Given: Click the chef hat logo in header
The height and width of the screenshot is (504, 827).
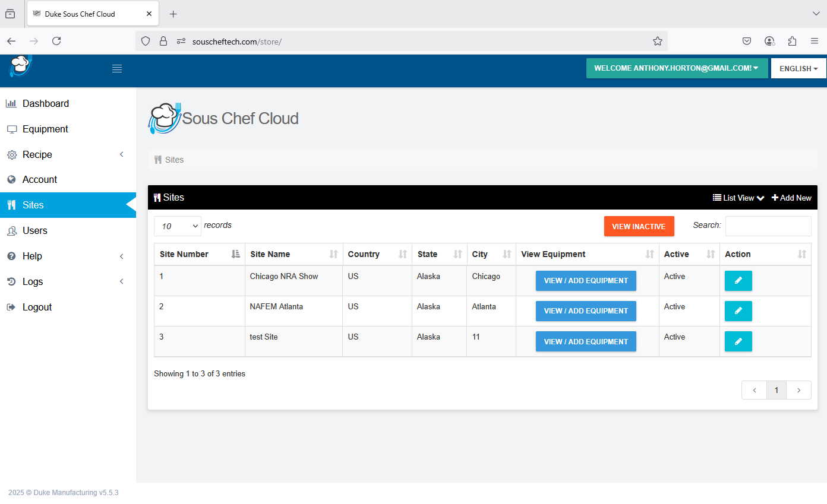Looking at the screenshot, I should pyautogui.click(x=20, y=65).
